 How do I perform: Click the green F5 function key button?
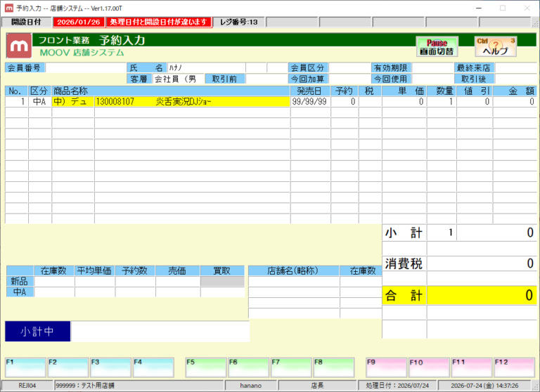tap(205, 367)
